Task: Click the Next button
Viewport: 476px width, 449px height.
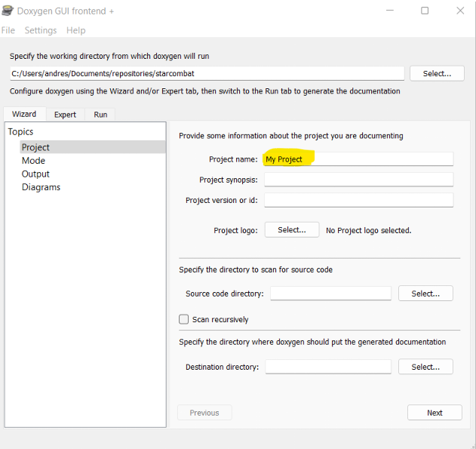Action: [435, 413]
